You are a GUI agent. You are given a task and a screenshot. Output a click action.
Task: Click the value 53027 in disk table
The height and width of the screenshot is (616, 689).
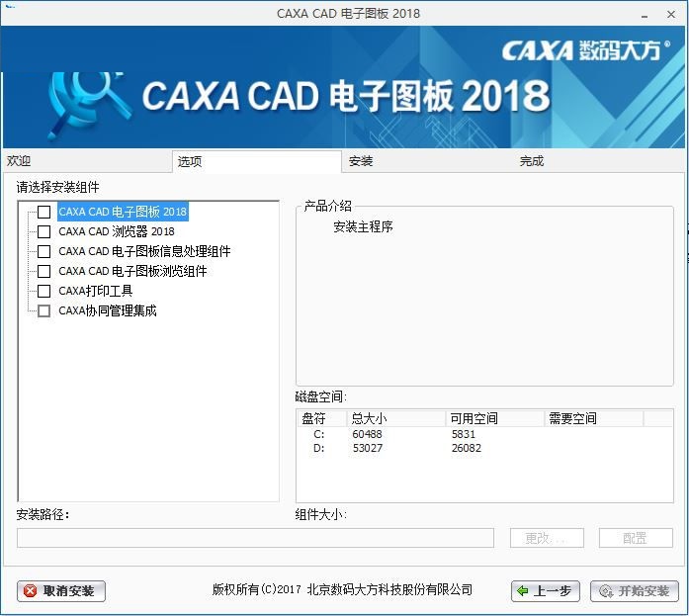[x=368, y=448]
